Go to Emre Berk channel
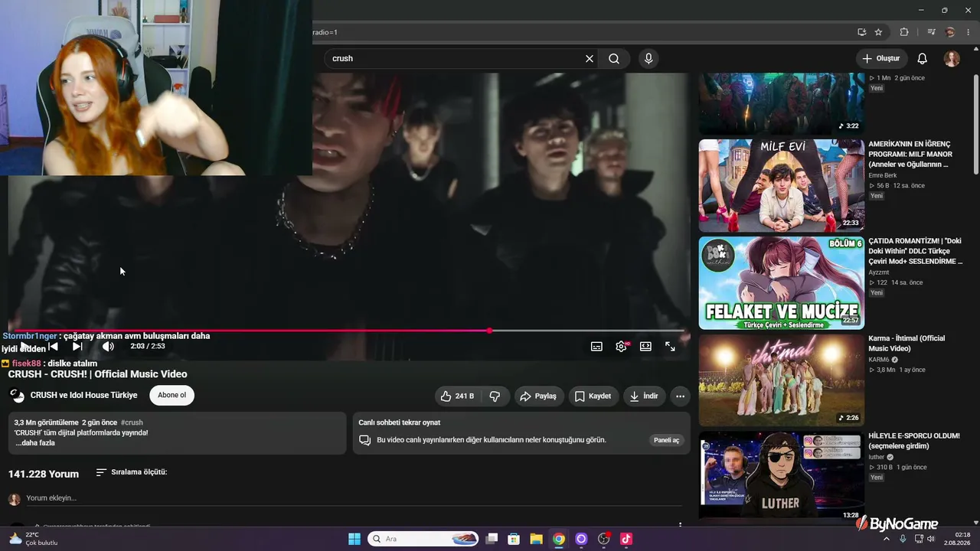The image size is (980, 551). point(882,175)
